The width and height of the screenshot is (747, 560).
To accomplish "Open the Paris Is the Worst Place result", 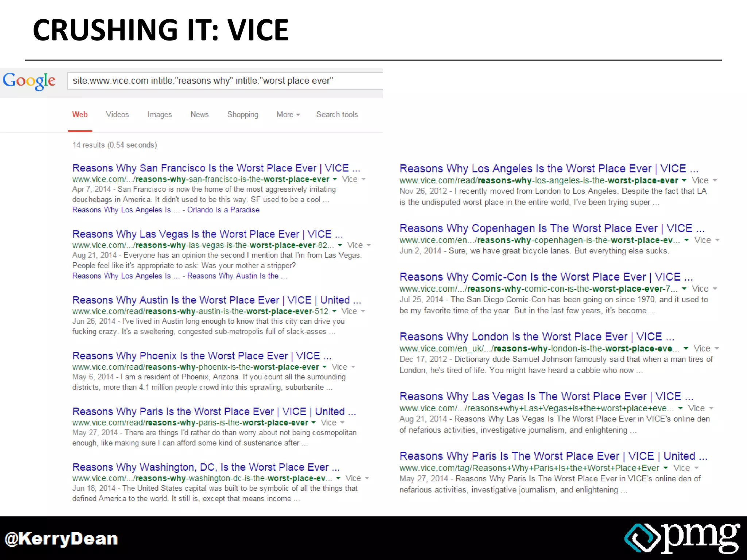I will pyautogui.click(x=214, y=412).
